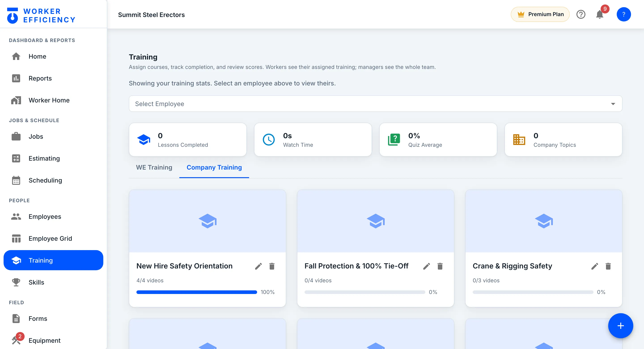Go to Employees in the sidebar
The width and height of the screenshot is (644, 349).
(x=53, y=217)
